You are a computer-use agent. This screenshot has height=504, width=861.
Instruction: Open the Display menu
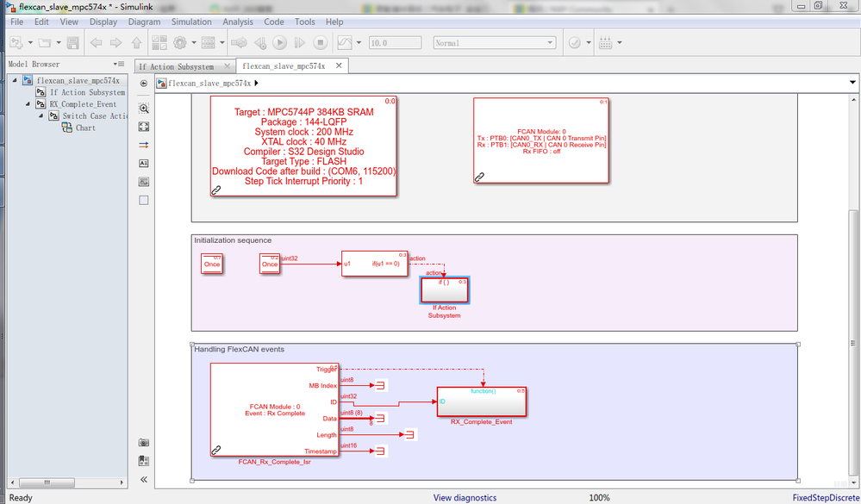103,22
